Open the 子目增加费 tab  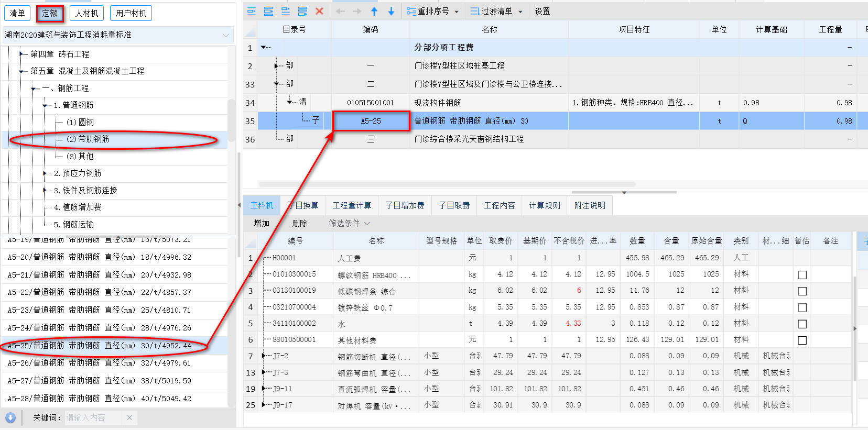pyautogui.click(x=405, y=205)
